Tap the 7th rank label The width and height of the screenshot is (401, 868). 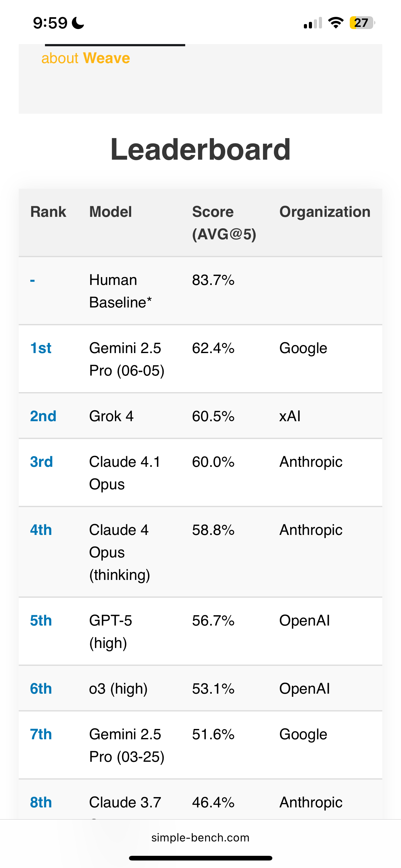coord(41,734)
